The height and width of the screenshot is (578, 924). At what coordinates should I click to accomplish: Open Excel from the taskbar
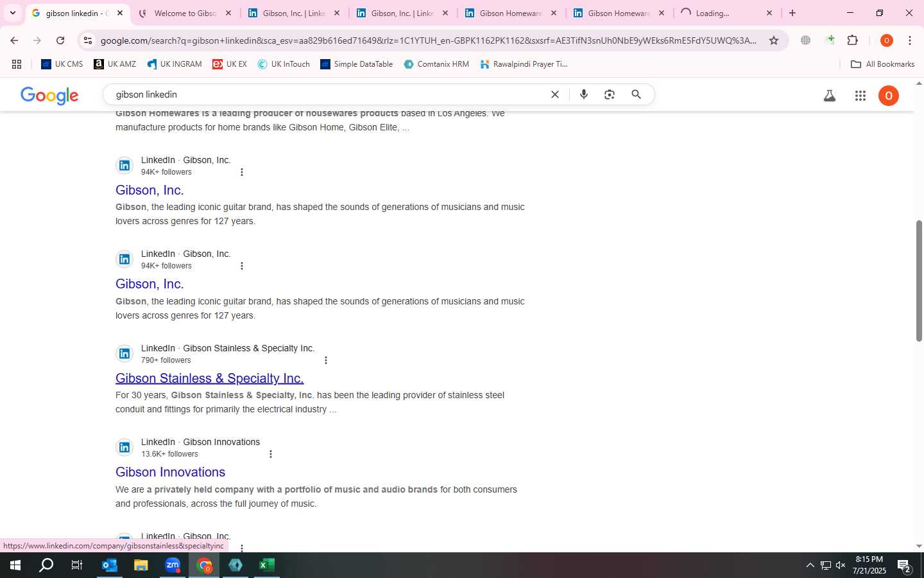point(267,565)
